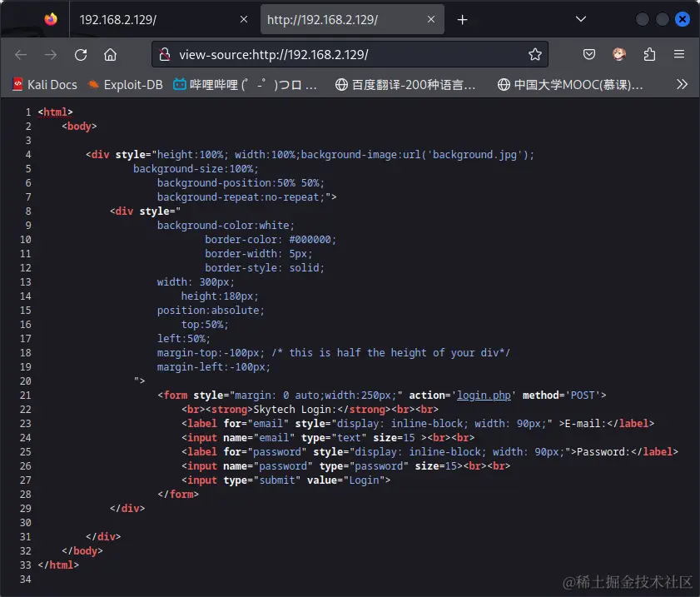This screenshot has width=700, height=597.
Task: Bookmark this page with the star
Action: [x=535, y=54]
